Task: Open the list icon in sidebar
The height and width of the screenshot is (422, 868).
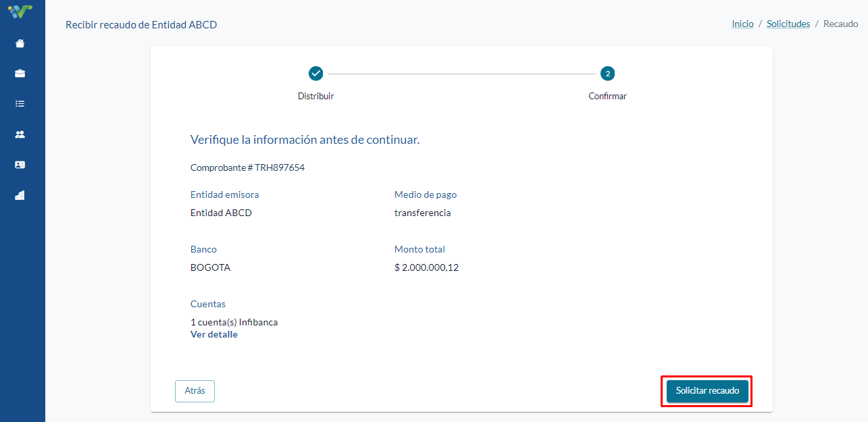Action: coord(20,104)
